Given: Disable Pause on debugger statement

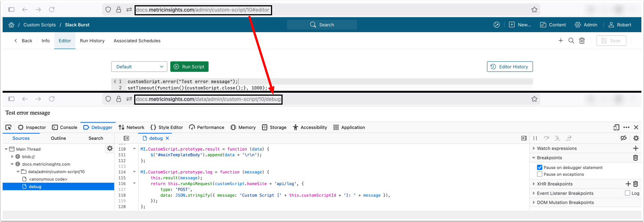Looking at the screenshot, I should click(x=540, y=167).
